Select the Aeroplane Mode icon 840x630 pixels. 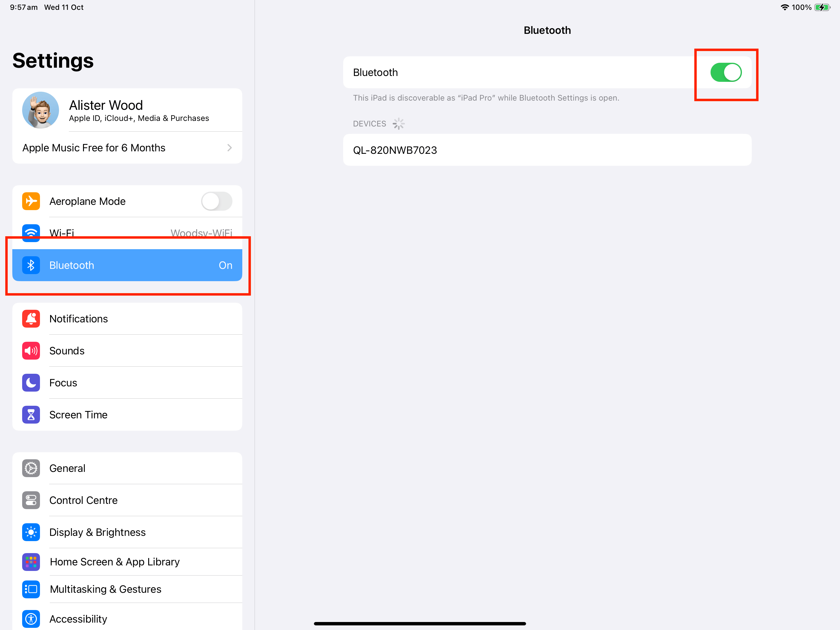[31, 201]
